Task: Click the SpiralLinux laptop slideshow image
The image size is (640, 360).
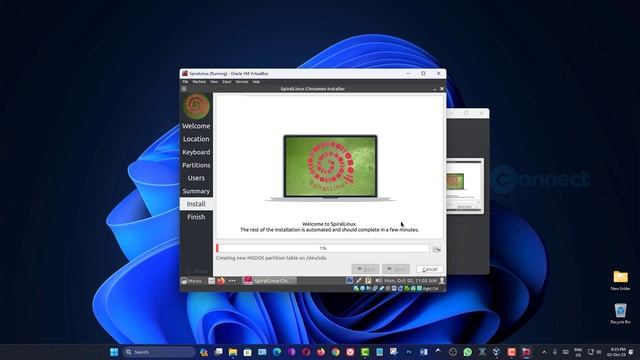Action: pos(330,168)
